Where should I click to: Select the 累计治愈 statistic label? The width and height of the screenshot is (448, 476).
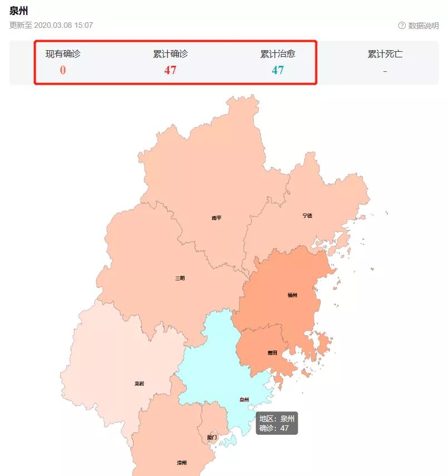[x=277, y=54]
